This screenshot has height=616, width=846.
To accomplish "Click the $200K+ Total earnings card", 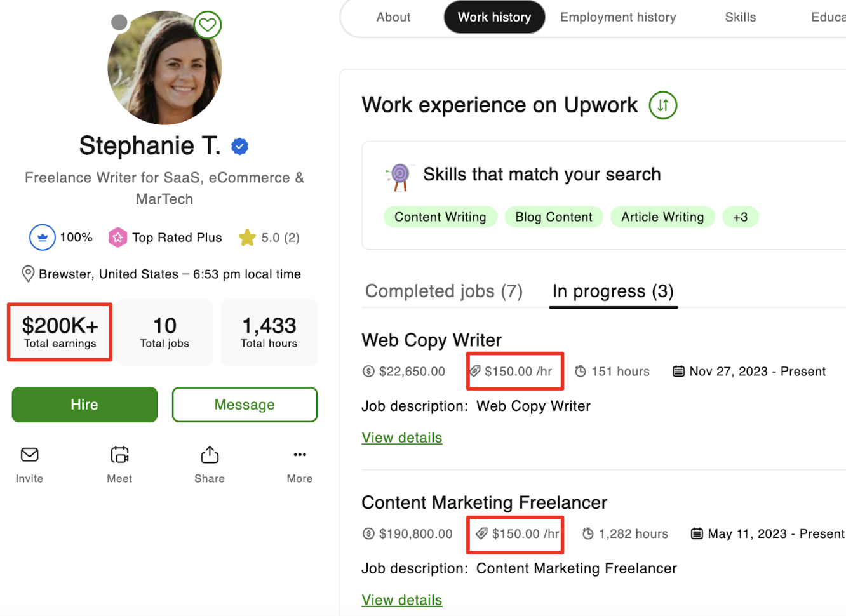I will 59,331.
